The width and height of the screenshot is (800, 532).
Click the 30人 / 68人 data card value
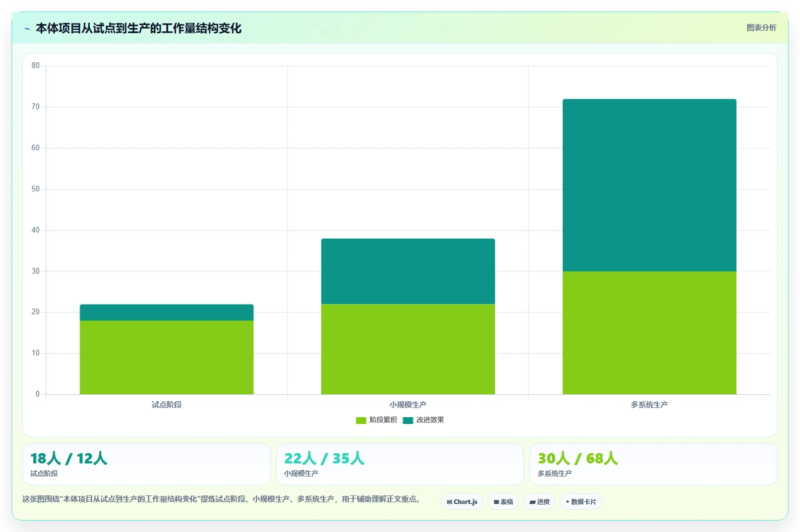pos(578,458)
